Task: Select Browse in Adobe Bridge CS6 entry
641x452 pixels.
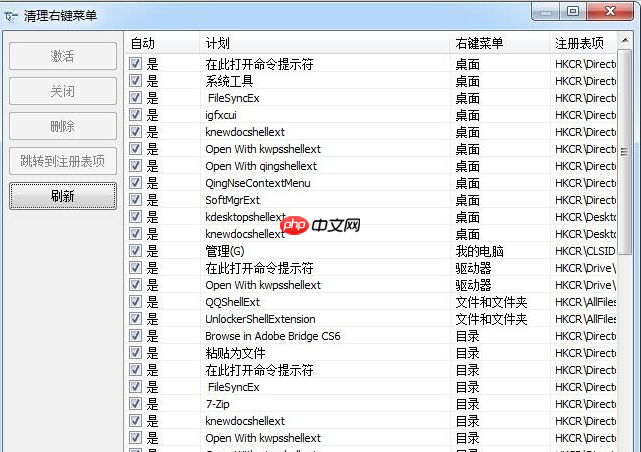Action: click(x=273, y=336)
